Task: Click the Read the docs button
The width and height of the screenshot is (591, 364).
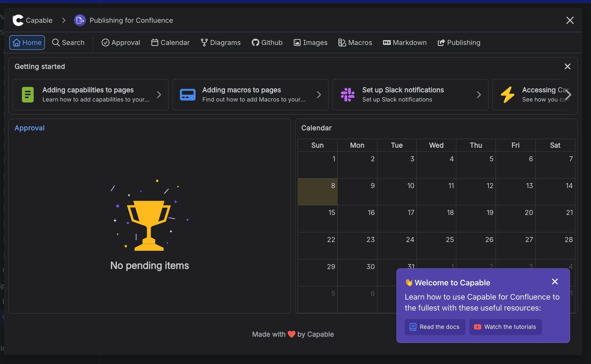Action: point(435,327)
